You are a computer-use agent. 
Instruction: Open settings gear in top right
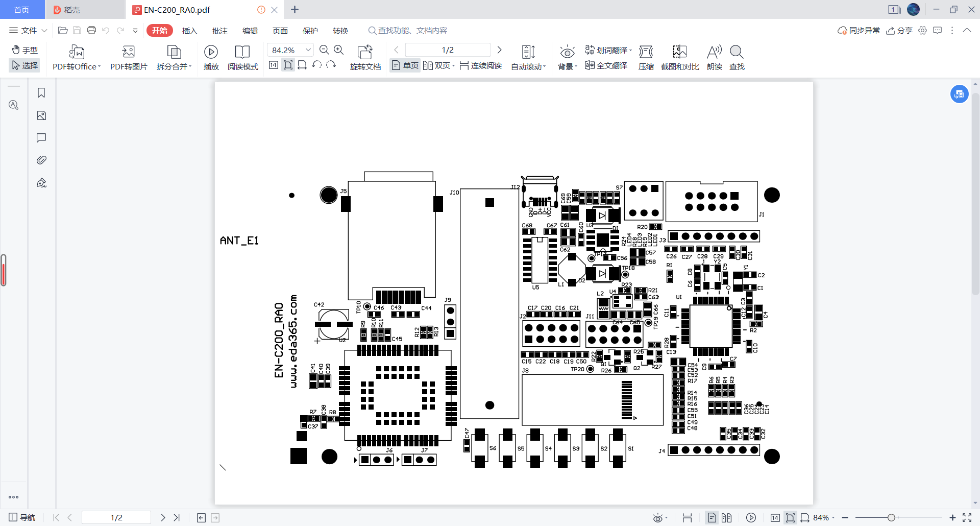point(922,30)
